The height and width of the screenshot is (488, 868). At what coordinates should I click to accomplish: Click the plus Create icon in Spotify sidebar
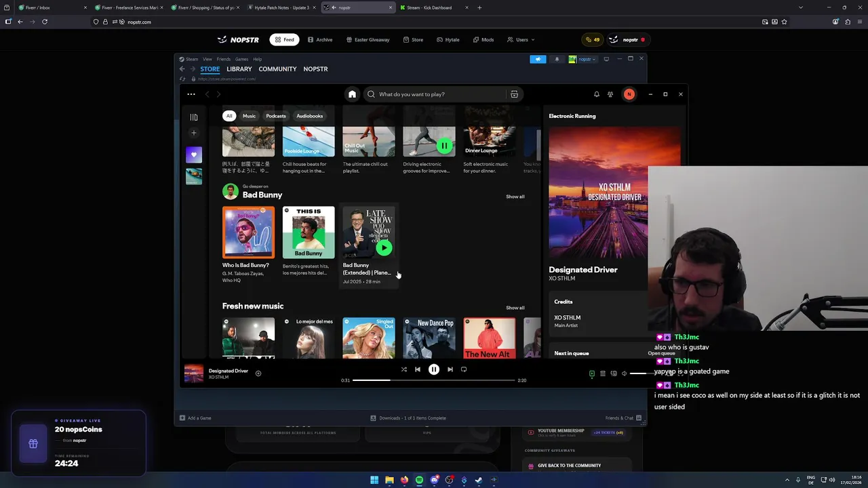click(x=194, y=133)
